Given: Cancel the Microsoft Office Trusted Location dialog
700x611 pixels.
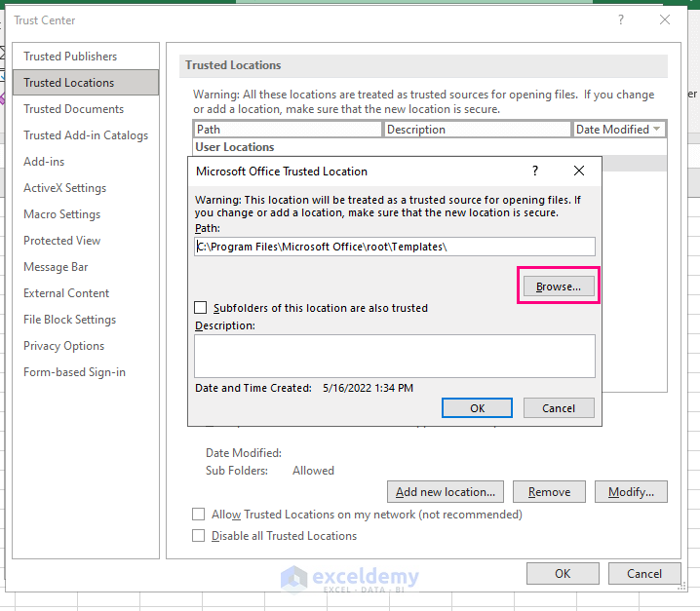Looking at the screenshot, I should (x=559, y=408).
